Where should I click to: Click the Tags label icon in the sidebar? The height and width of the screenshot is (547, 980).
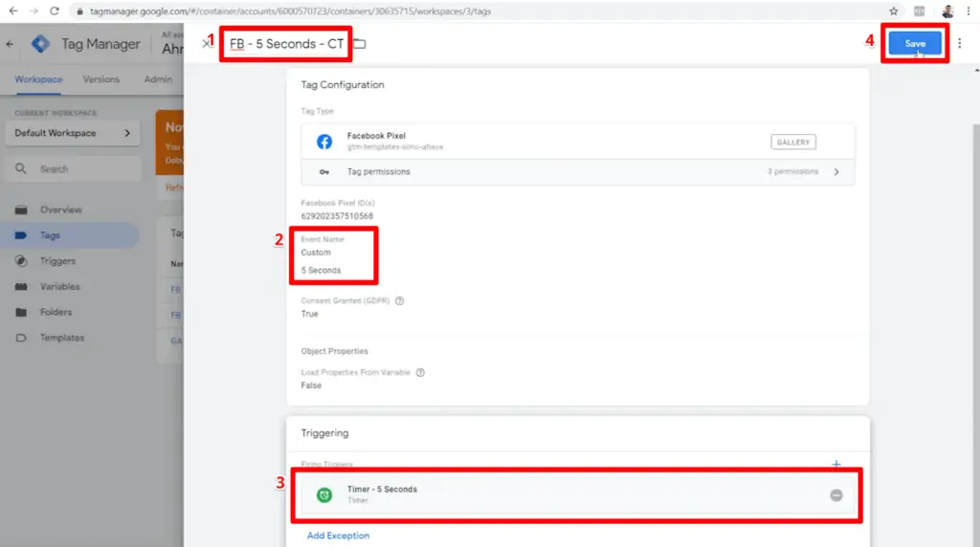(x=21, y=235)
